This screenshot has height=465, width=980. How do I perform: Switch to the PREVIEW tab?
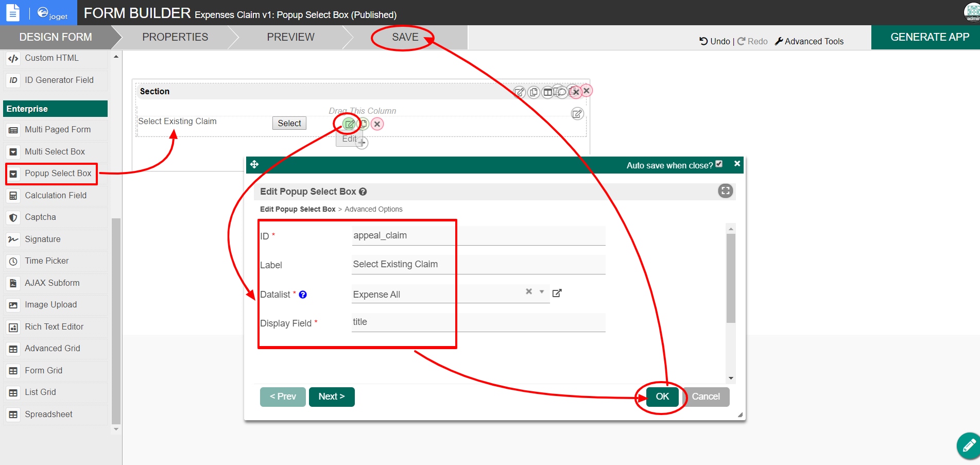click(290, 37)
